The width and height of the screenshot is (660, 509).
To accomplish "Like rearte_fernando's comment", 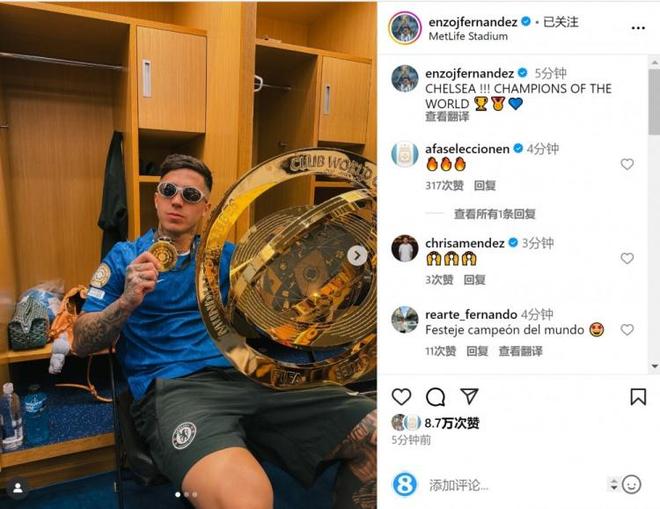I will click(627, 330).
